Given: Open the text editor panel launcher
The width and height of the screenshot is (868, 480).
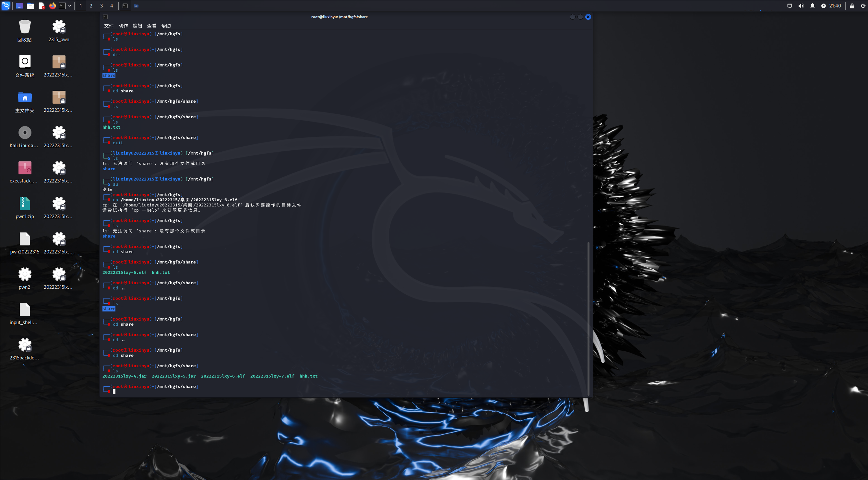Looking at the screenshot, I should [x=42, y=6].
